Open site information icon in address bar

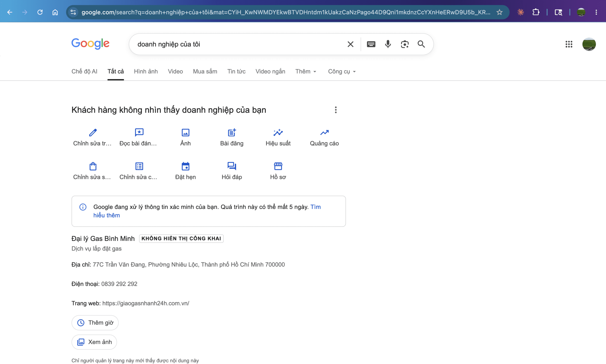coord(73,12)
